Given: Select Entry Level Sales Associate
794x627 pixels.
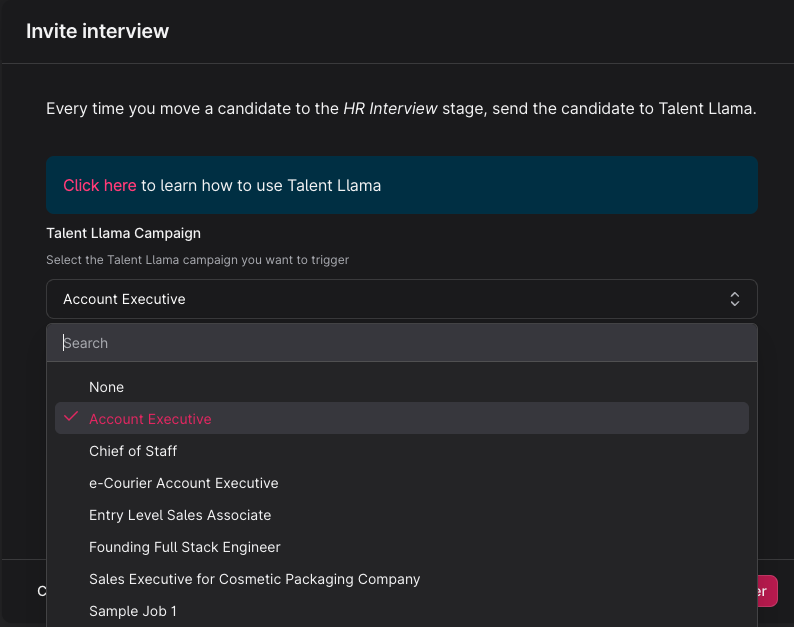Looking at the screenshot, I should pyautogui.click(x=402, y=515).
